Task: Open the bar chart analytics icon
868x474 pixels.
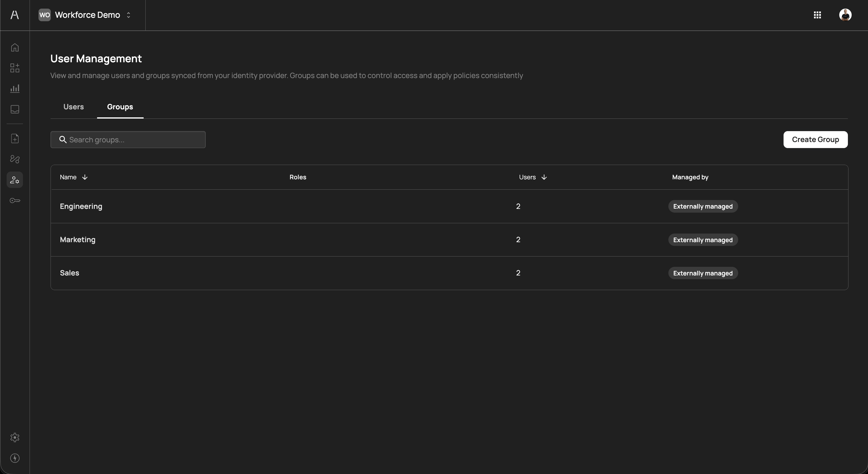Action: pyautogui.click(x=15, y=89)
